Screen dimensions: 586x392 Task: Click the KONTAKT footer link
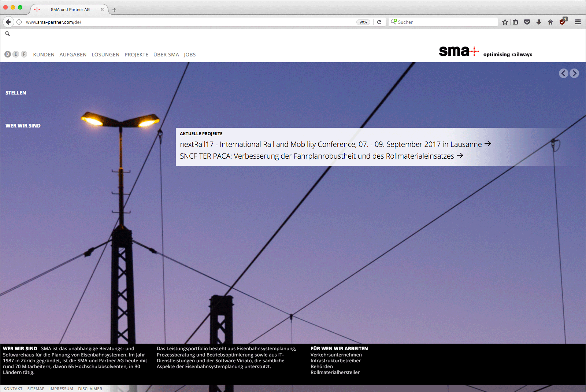pyautogui.click(x=13, y=389)
